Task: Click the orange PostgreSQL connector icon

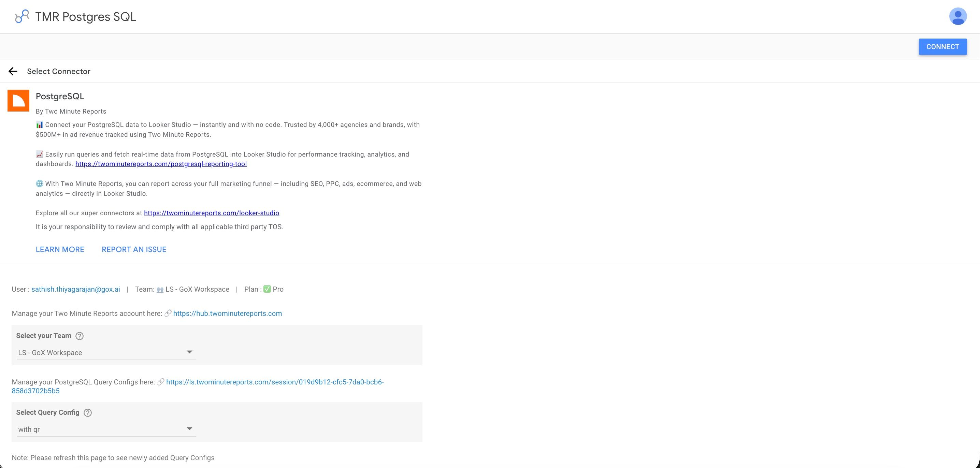Action: tap(18, 100)
